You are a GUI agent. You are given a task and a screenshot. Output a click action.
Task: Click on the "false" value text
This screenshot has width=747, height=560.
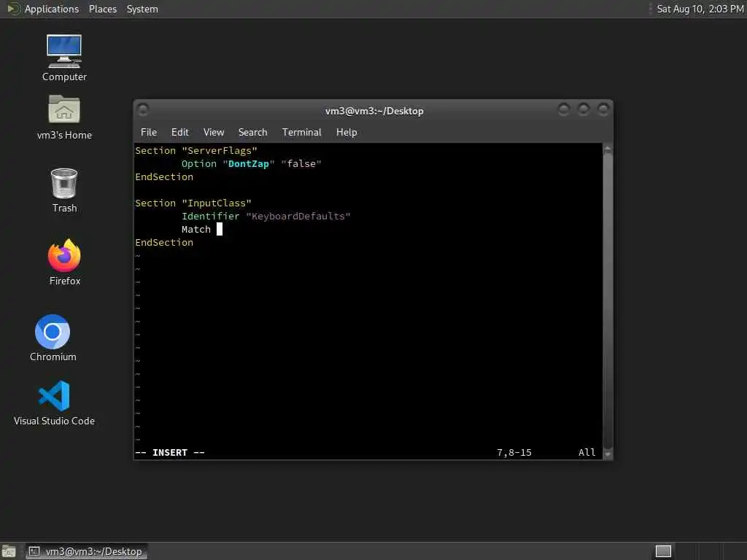(x=301, y=164)
